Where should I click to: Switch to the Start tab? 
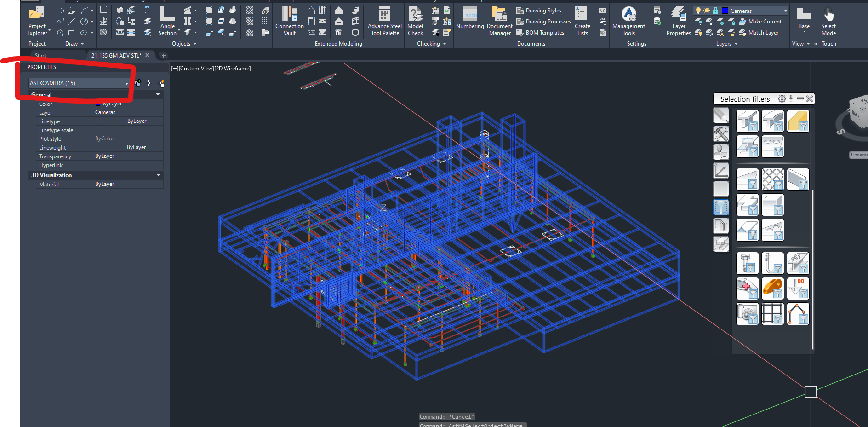coord(40,55)
